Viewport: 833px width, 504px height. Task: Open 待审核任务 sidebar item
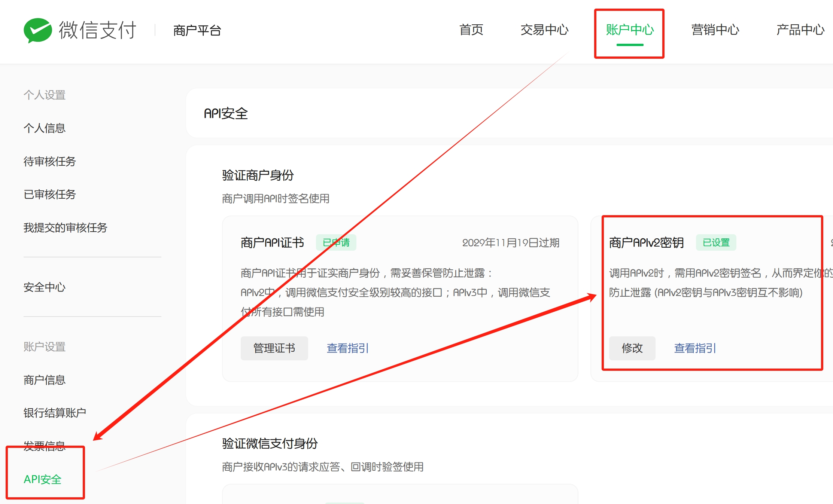(50, 161)
